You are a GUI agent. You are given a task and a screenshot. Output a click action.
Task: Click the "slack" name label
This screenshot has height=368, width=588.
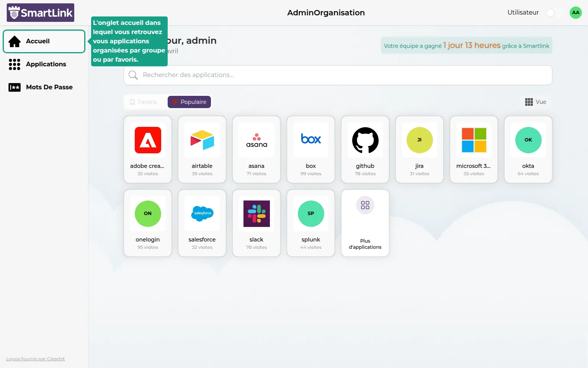pos(256,240)
